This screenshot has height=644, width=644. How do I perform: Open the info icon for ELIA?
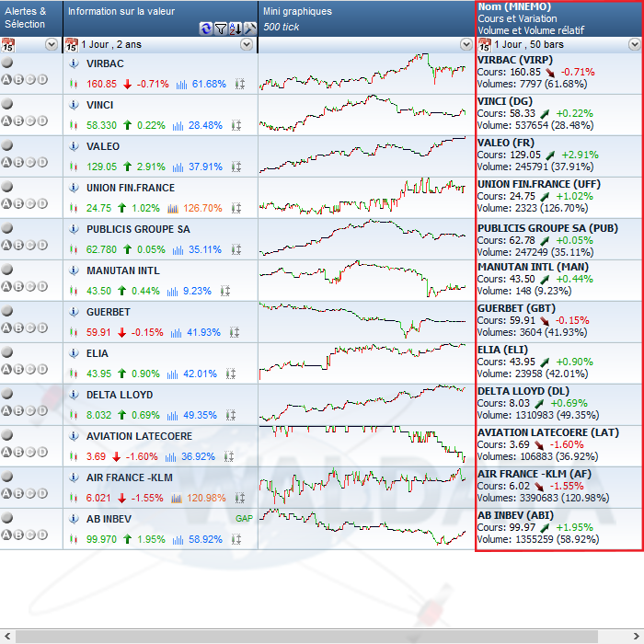pyautogui.click(x=74, y=353)
